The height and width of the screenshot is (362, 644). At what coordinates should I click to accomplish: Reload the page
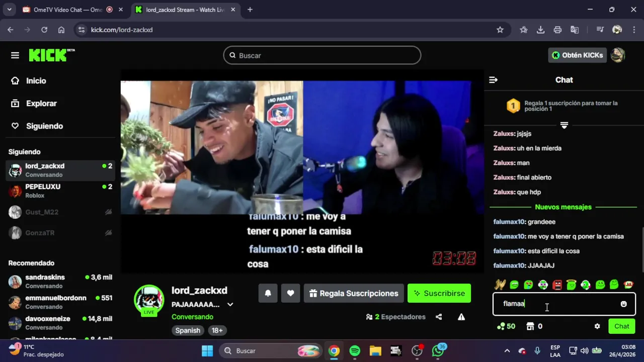[44, 30]
